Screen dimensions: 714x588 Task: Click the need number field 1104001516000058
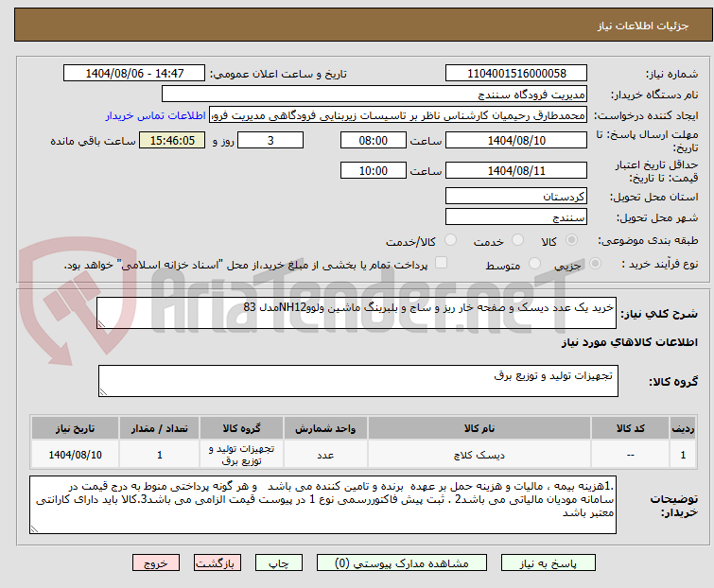[516, 74]
